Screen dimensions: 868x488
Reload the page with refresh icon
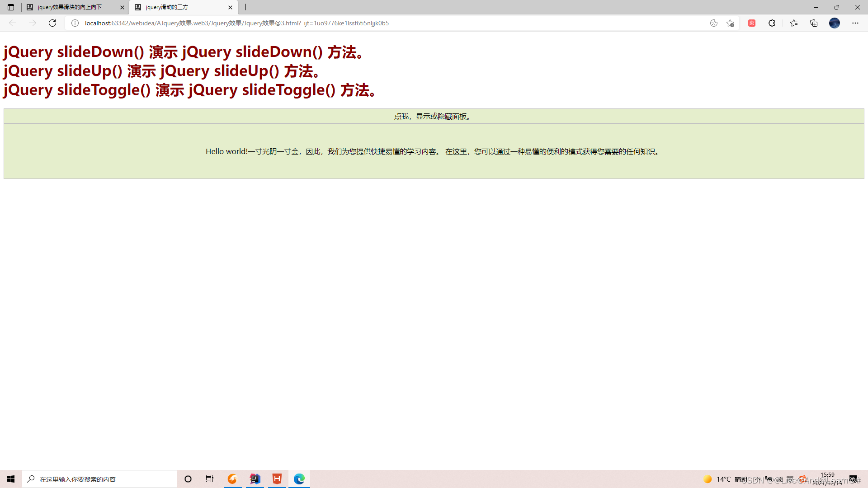[x=52, y=23]
